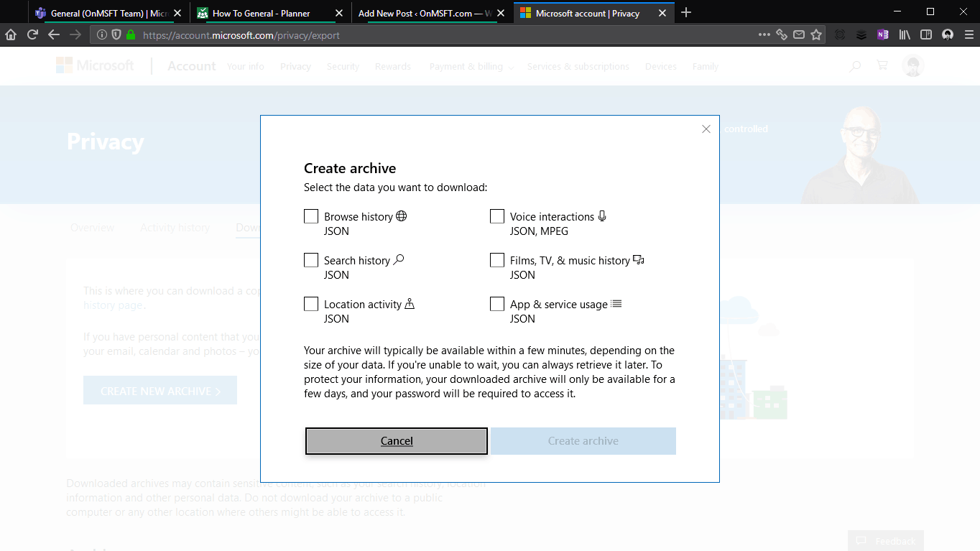Click the Firefox Home icon

click(11, 34)
